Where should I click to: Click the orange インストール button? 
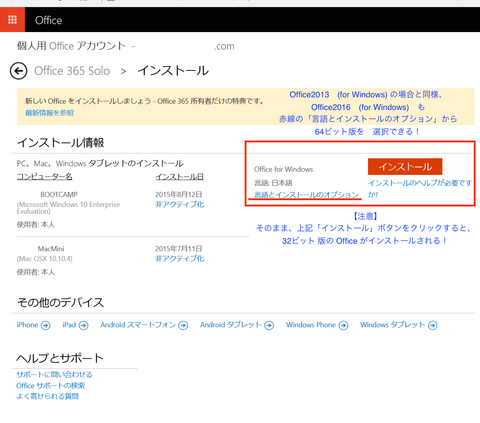(405, 166)
